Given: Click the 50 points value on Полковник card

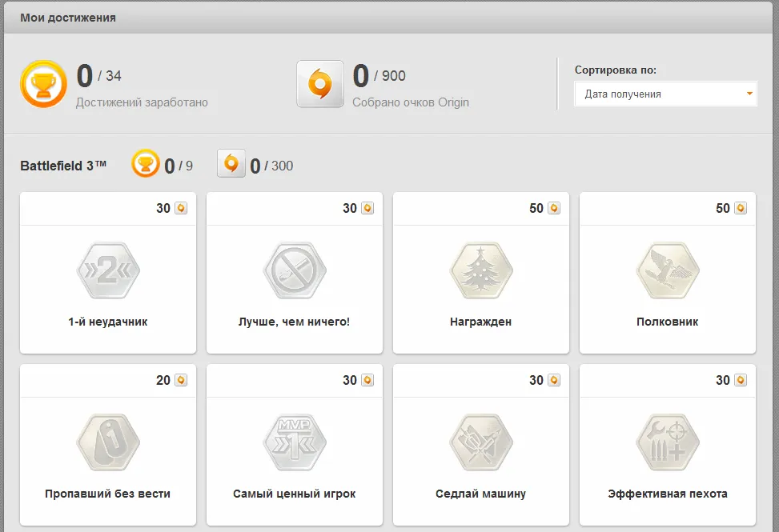Looking at the screenshot, I should click(x=723, y=209).
